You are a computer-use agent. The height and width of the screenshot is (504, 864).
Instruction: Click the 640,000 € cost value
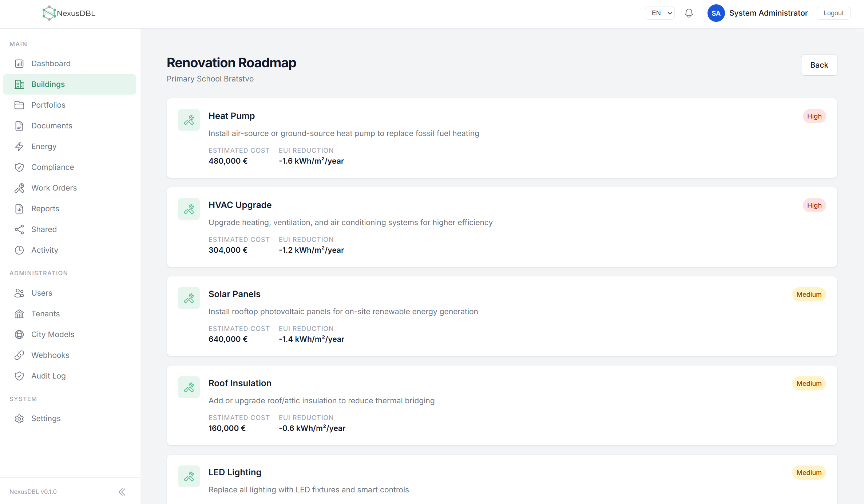(228, 339)
